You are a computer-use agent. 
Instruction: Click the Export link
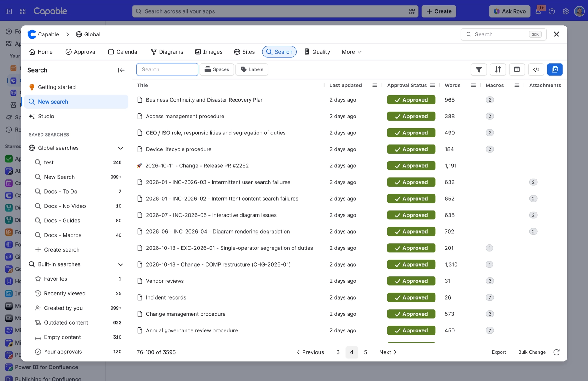tap(499, 352)
